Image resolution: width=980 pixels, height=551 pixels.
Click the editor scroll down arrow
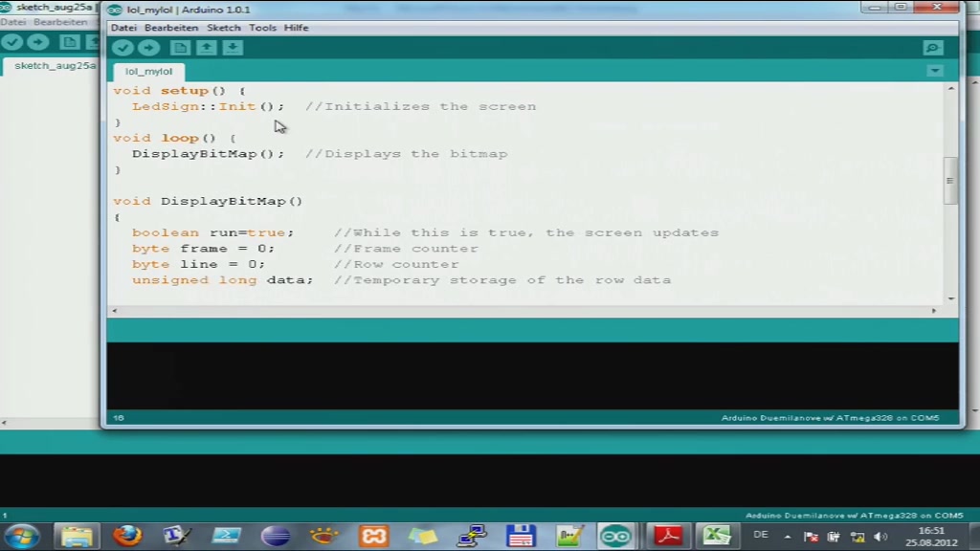tap(950, 298)
